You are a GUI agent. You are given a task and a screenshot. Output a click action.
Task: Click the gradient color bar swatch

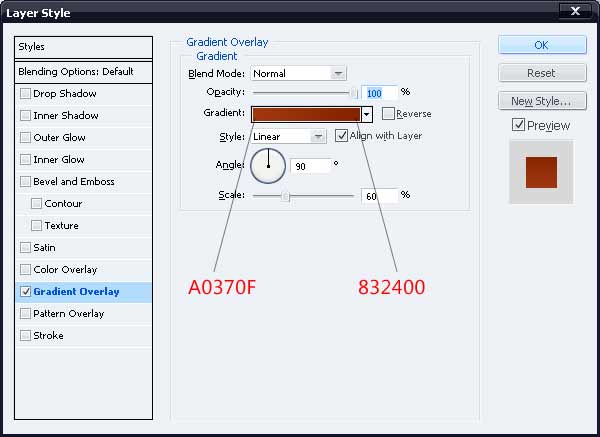306,114
